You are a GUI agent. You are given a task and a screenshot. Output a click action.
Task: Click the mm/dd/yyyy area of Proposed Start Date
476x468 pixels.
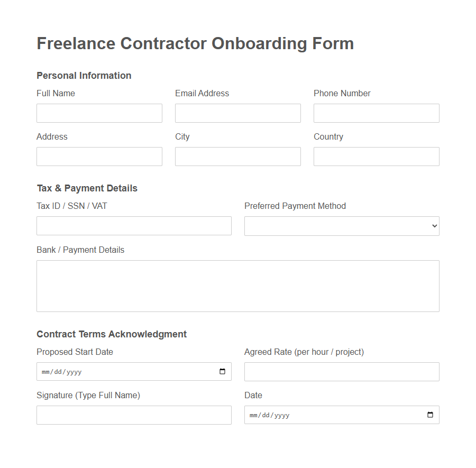61,371
